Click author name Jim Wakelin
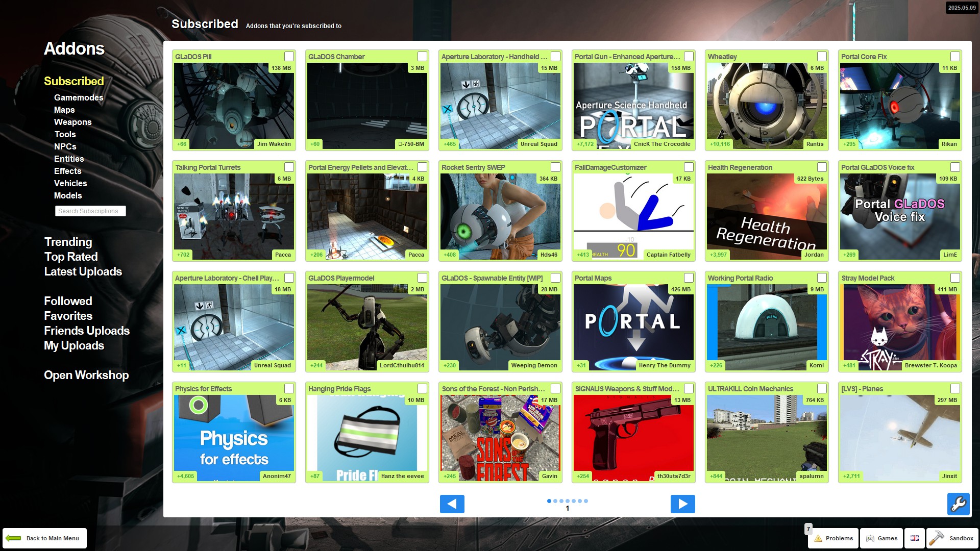The width and height of the screenshot is (980, 551). point(274,144)
